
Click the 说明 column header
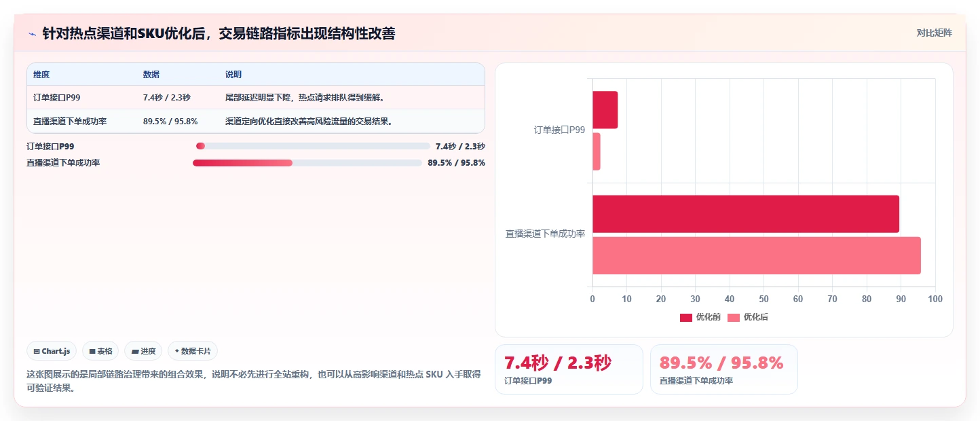(x=233, y=75)
